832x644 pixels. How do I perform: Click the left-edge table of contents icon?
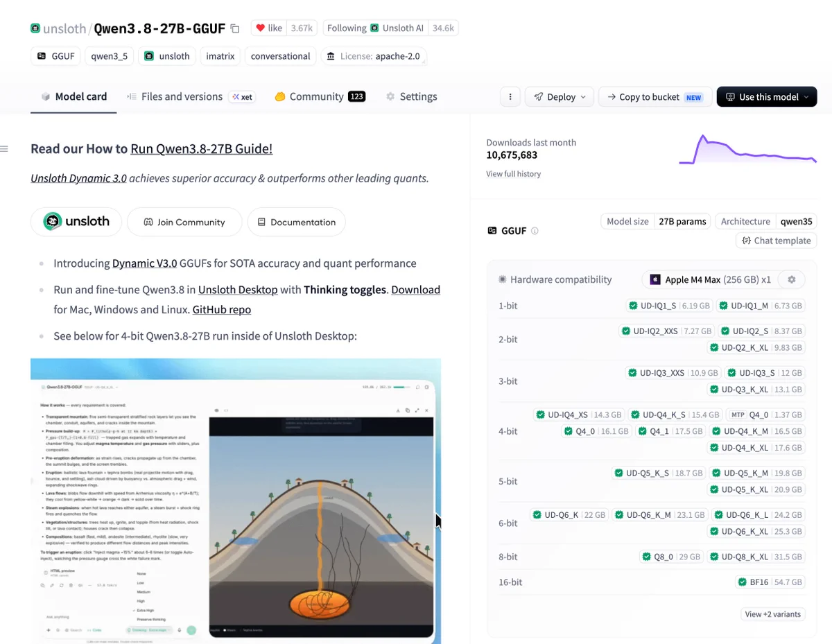click(4, 148)
